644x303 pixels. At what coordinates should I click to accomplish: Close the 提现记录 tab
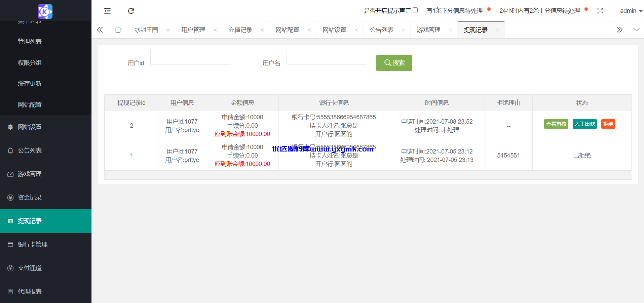click(x=497, y=30)
